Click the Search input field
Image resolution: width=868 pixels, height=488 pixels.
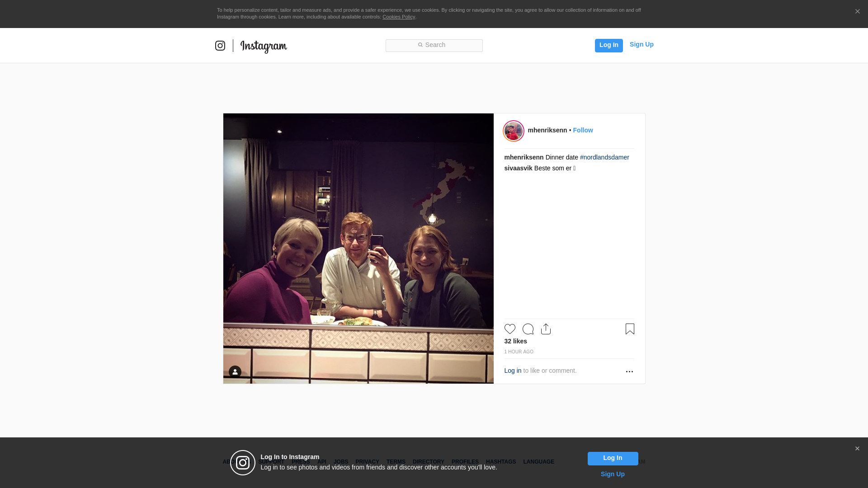click(434, 45)
